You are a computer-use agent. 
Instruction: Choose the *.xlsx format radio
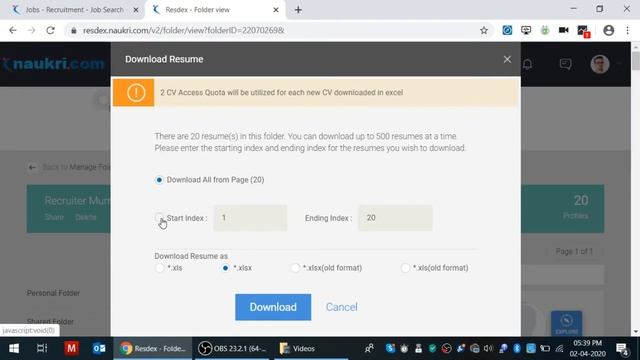225,268
